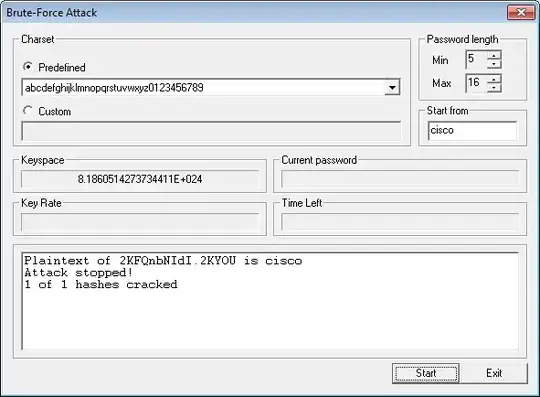The image size is (540, 397).
Task: Decrease the Min password length spinner
Action: click(x=494, y=64)
